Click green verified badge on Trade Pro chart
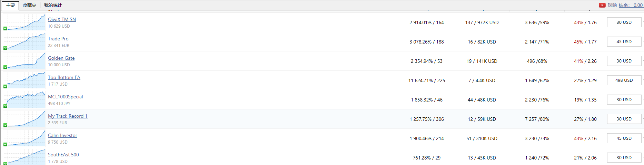Image resolution: width=644 pixels, height=165 pixels. 6,48
